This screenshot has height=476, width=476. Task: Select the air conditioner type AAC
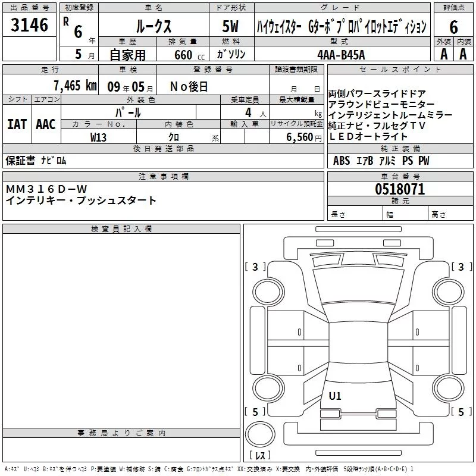tap(46, 124)
